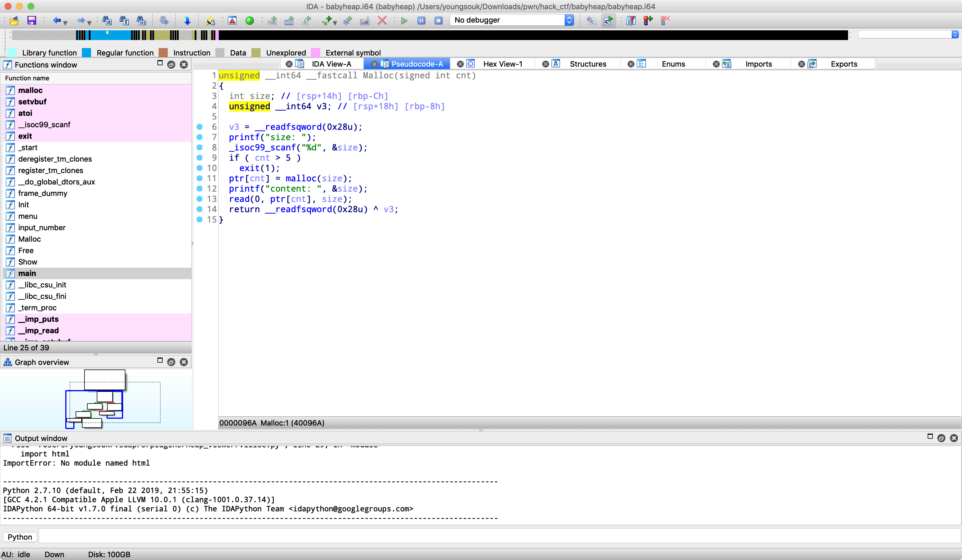The image size is (962, 560).
Task: Toggle breakpoint dot on line 11
Action: tap(199, 178)
